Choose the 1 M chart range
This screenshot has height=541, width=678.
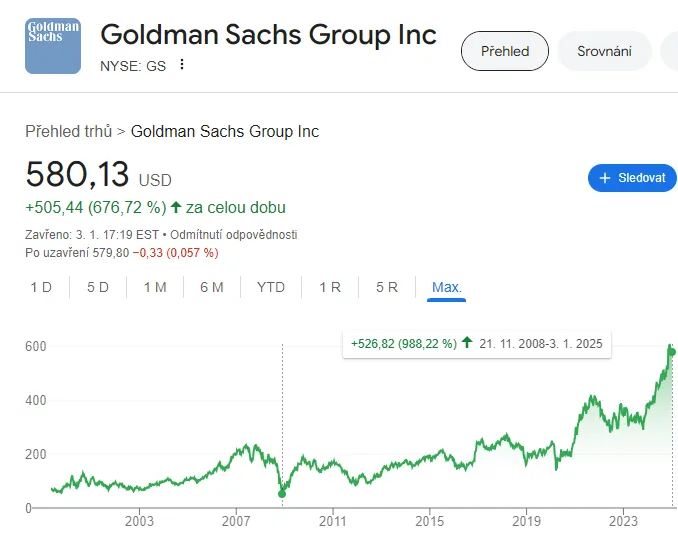tap(155, 287)
